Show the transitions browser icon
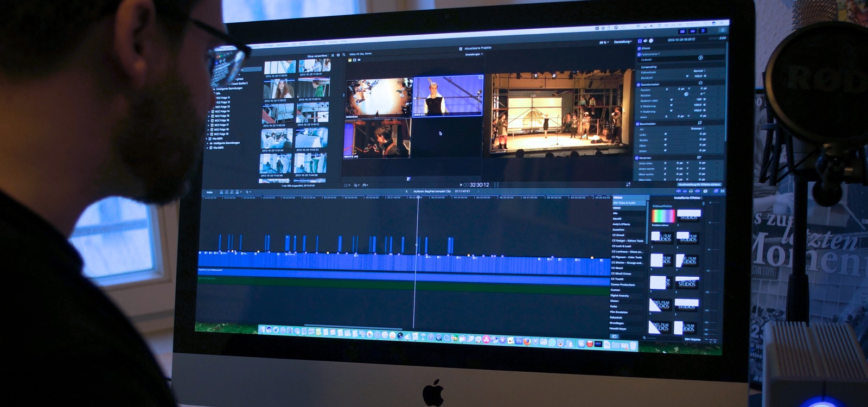This screenshot has width=868, height=407. click(722, 191)
